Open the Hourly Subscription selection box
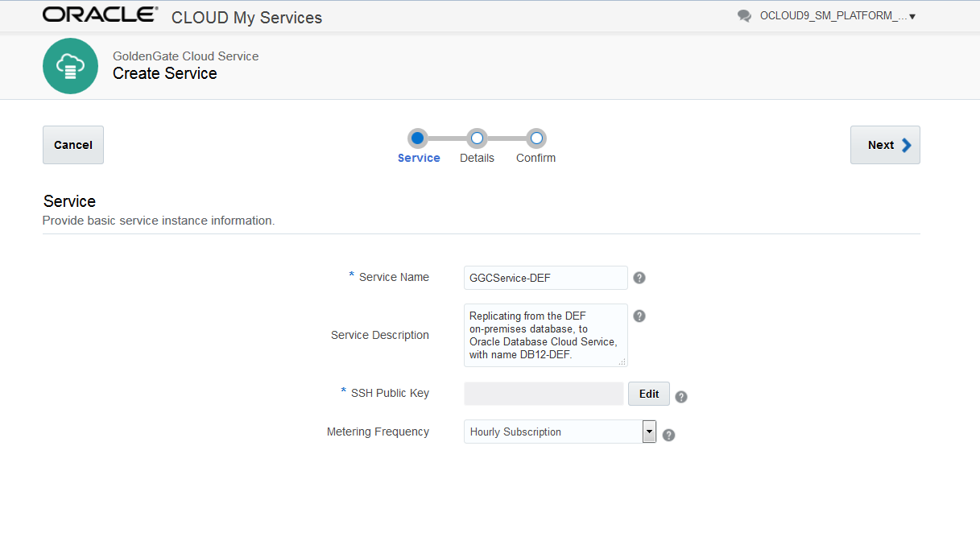Image resolution: width=980 pixels, height=537 pixels. tap(555, 432)
